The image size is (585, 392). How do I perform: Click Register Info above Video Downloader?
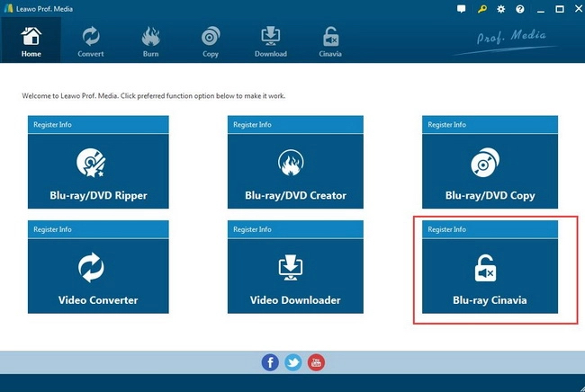click(253, 230)
